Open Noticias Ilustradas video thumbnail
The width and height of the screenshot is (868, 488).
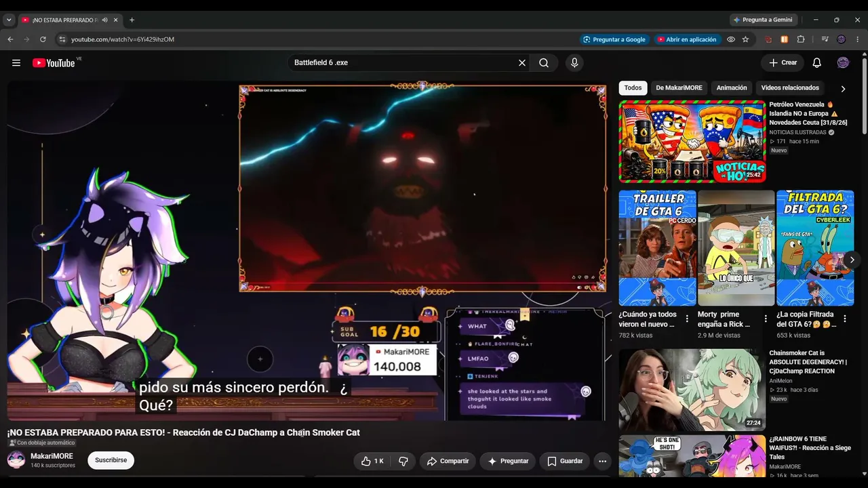click(692, 142)
